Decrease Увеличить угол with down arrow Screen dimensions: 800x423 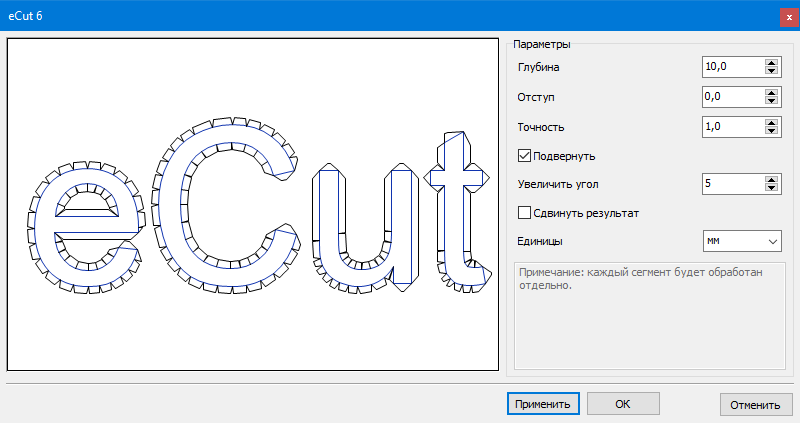click(771, 188)
